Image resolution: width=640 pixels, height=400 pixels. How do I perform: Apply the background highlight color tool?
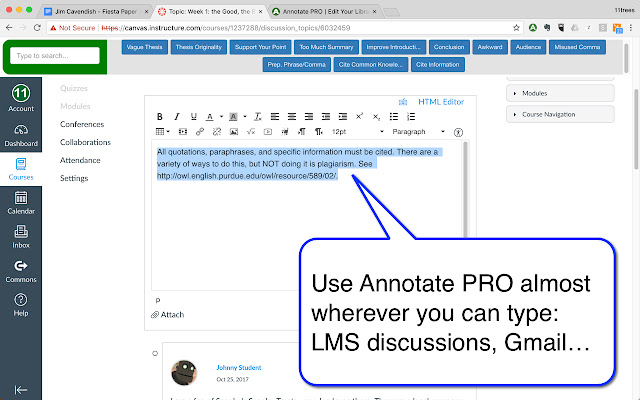tap(233, 117)
